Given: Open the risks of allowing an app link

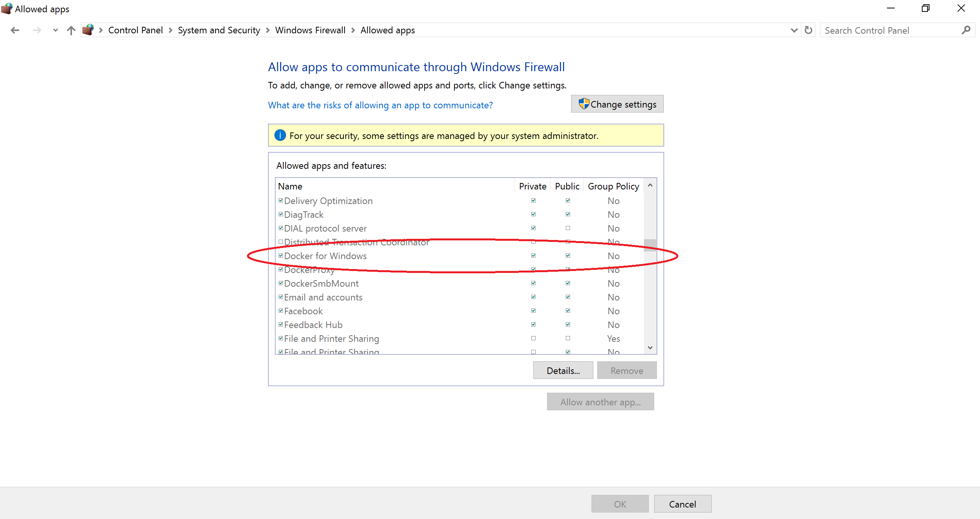Looking at the screenshot, I should (x=381, y=105).
